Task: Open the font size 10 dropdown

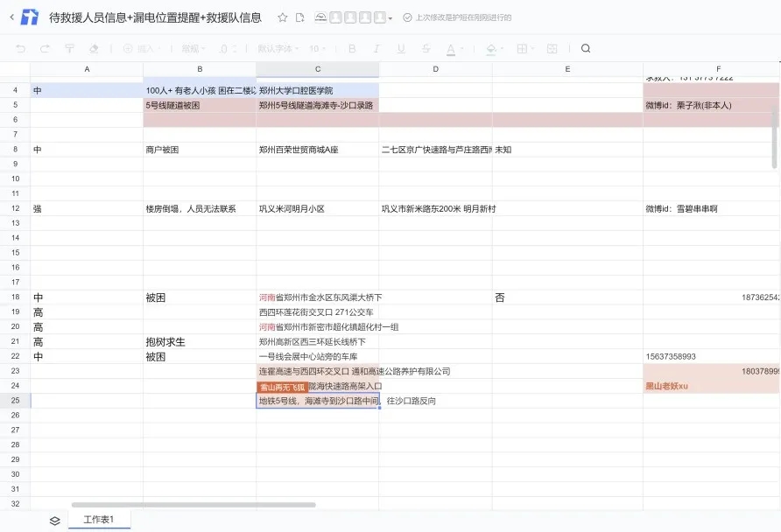Action: [x=317, y=48]
